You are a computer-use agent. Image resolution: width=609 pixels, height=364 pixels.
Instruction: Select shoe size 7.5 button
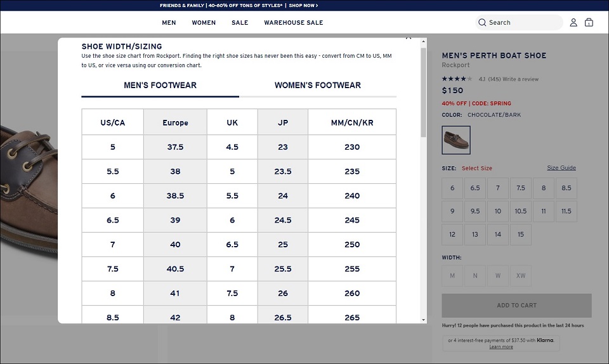pos(521,188)
